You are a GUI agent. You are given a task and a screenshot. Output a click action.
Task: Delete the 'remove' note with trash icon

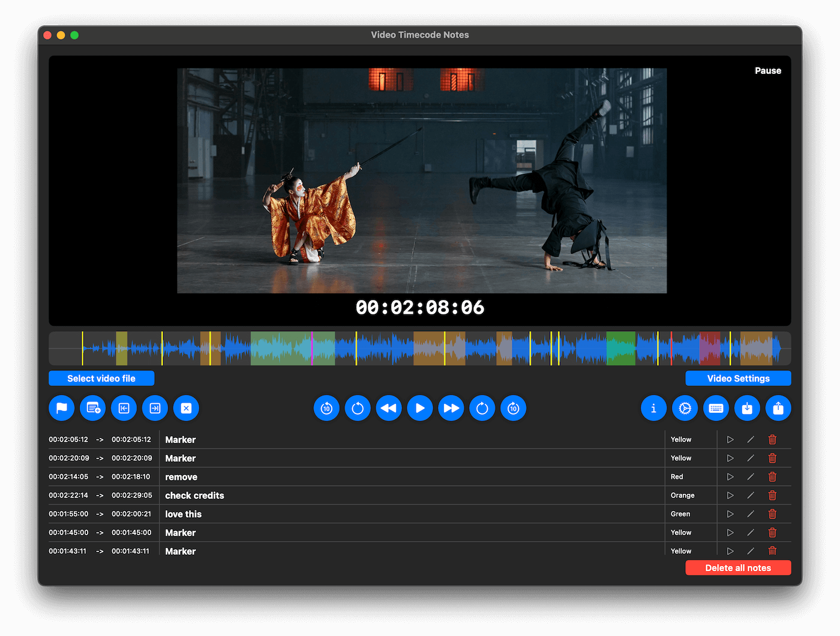tap(772, 477)
